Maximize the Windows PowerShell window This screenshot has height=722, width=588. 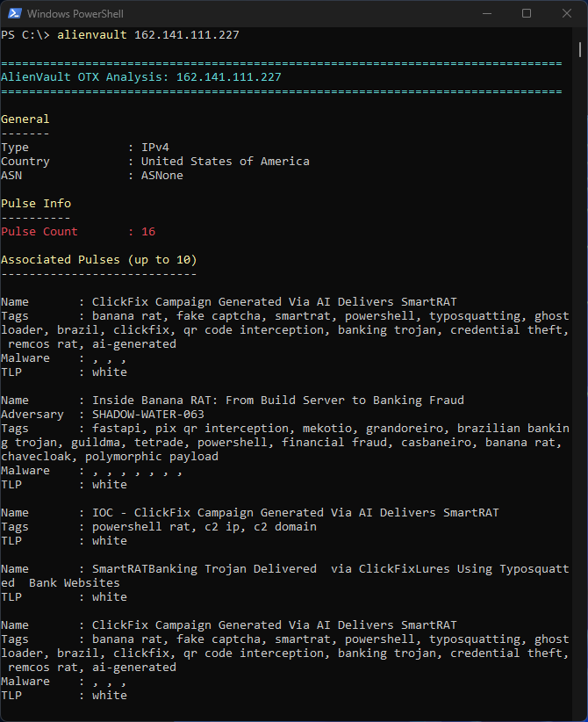[527, 13]
